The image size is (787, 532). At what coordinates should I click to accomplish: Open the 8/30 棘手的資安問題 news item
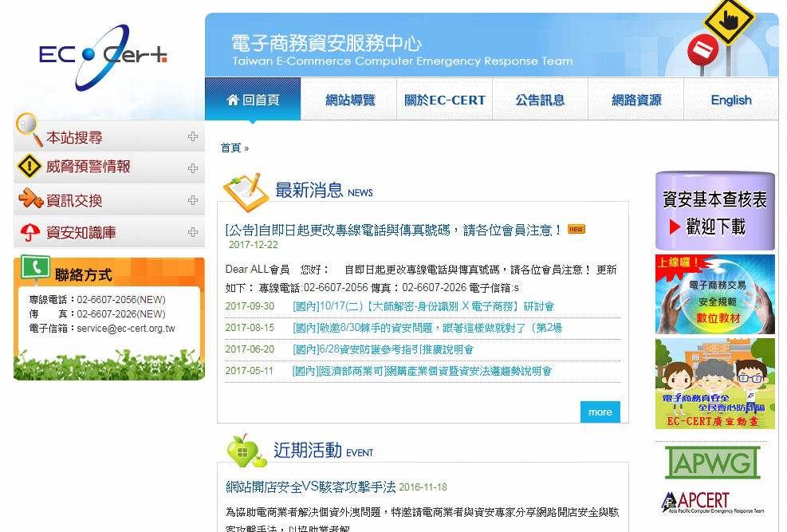[x=427, y=329]
